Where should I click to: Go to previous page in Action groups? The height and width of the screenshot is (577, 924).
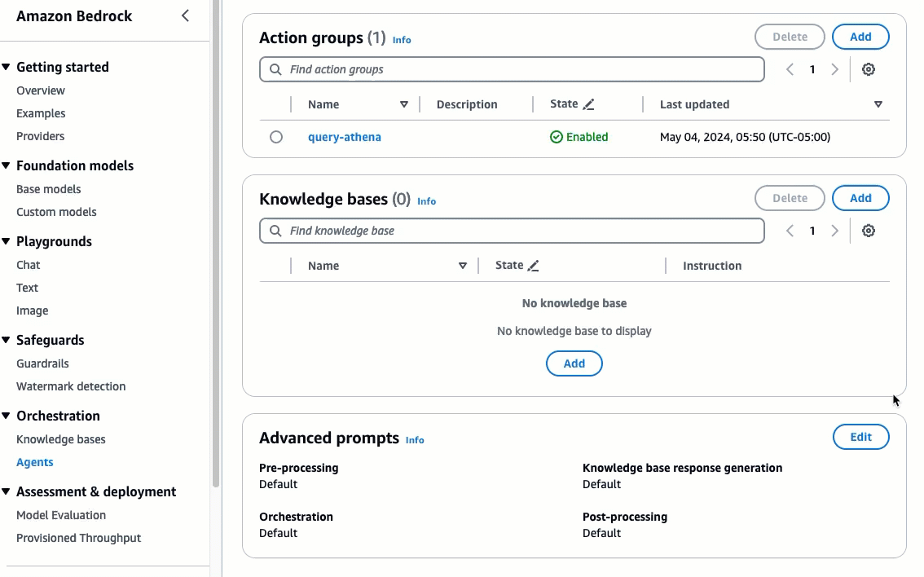790,69
